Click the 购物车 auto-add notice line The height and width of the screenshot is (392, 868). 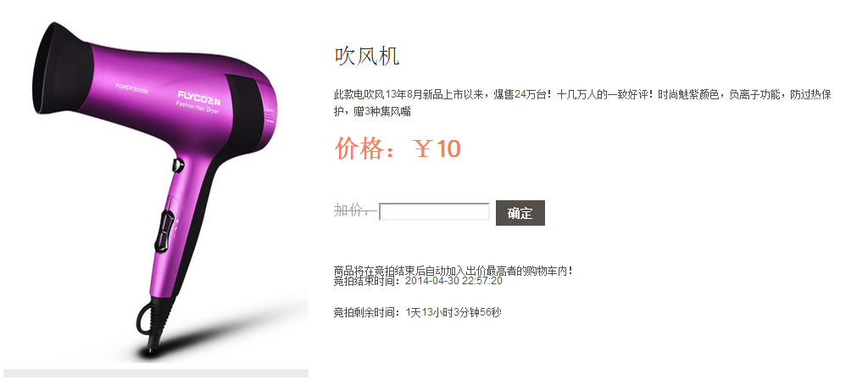click(453, 272)
